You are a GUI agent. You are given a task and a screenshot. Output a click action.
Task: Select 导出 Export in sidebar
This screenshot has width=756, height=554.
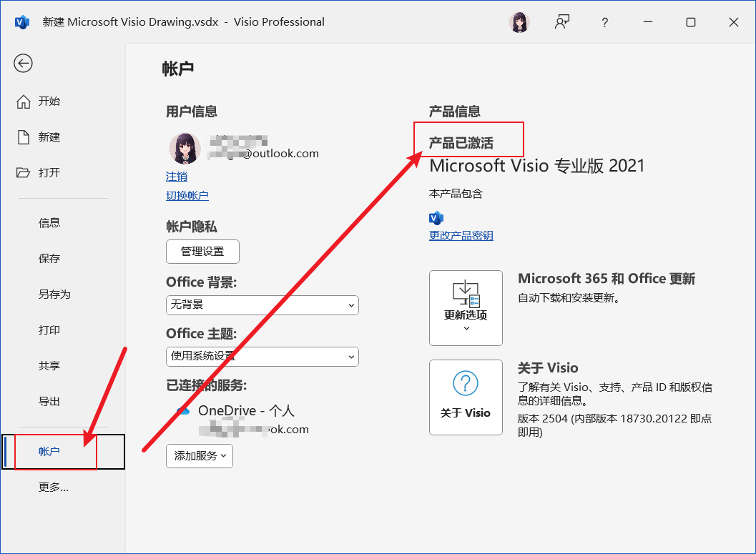coord(49,401)
